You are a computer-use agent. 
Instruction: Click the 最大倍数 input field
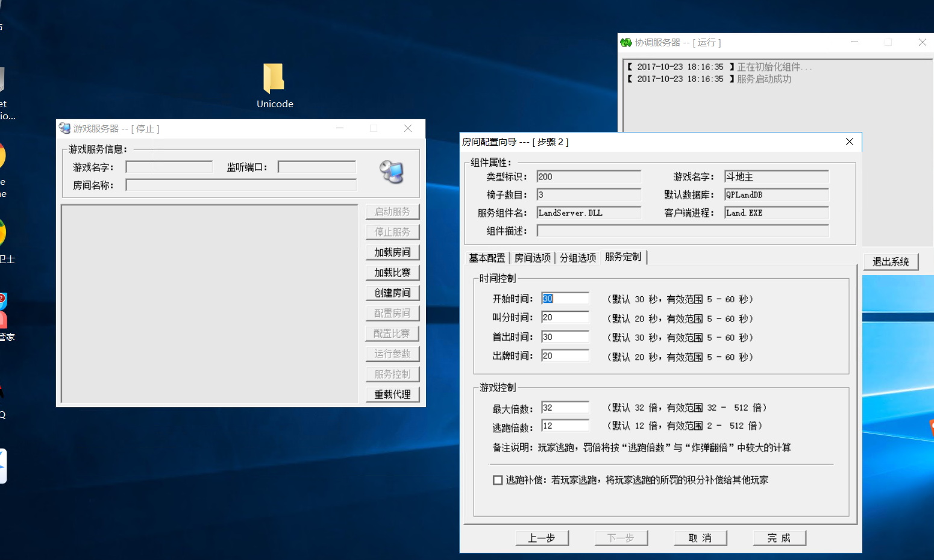pyautogui.click(x=565, y=408)
